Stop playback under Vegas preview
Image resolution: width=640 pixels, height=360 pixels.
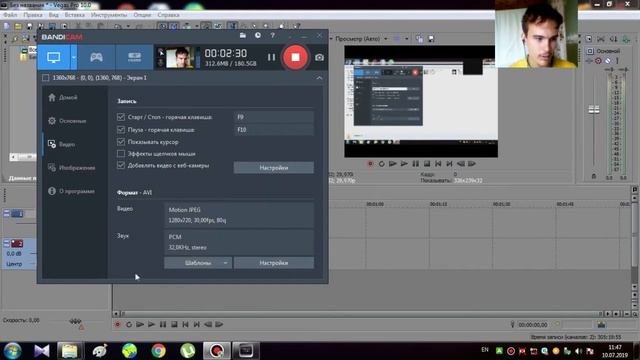coord(427,164)
